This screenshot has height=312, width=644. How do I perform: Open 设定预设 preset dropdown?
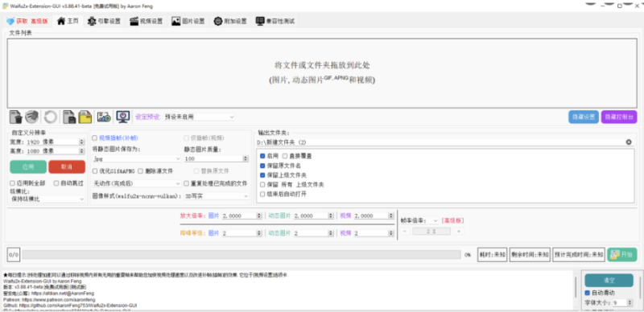click(x=199, y=117)
